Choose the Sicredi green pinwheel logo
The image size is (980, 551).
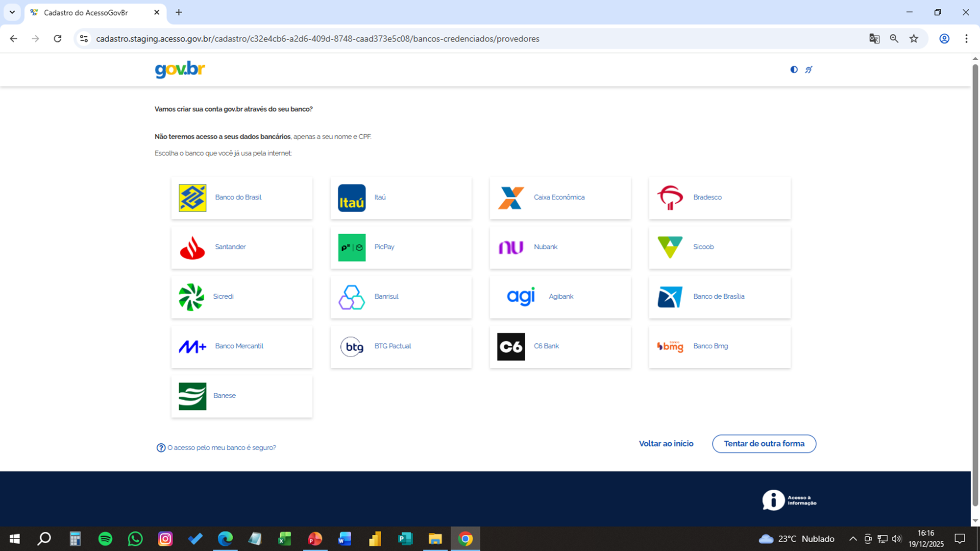coord(191,297)
